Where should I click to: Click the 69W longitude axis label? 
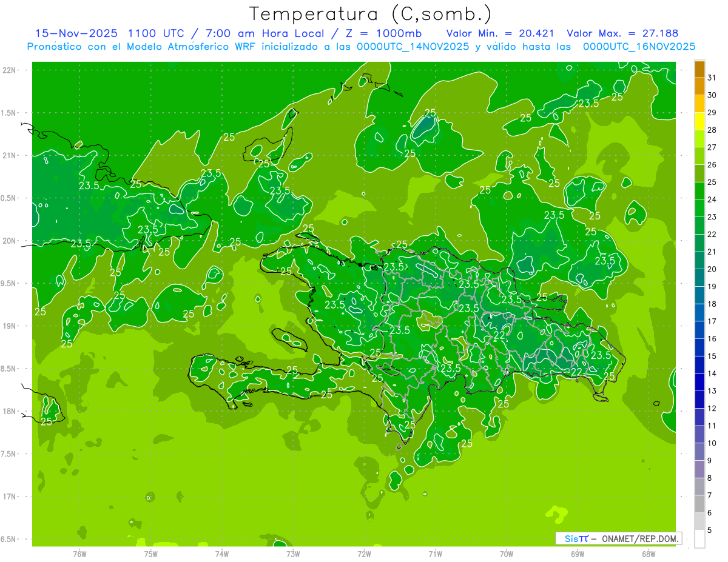(578, 554)
